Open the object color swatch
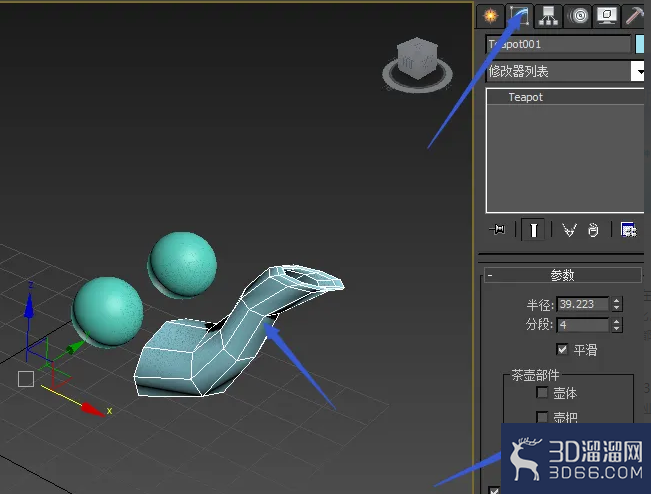Image resolution: width=651 pixels, height=494 pixels. pos(640,44)
